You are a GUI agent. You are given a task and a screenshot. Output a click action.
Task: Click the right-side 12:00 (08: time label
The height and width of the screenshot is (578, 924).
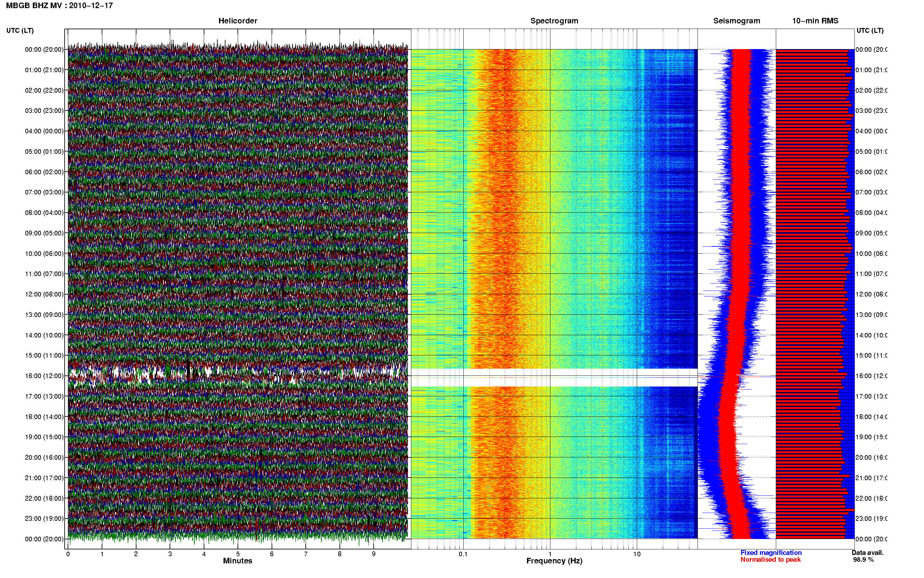click(871, 294)
